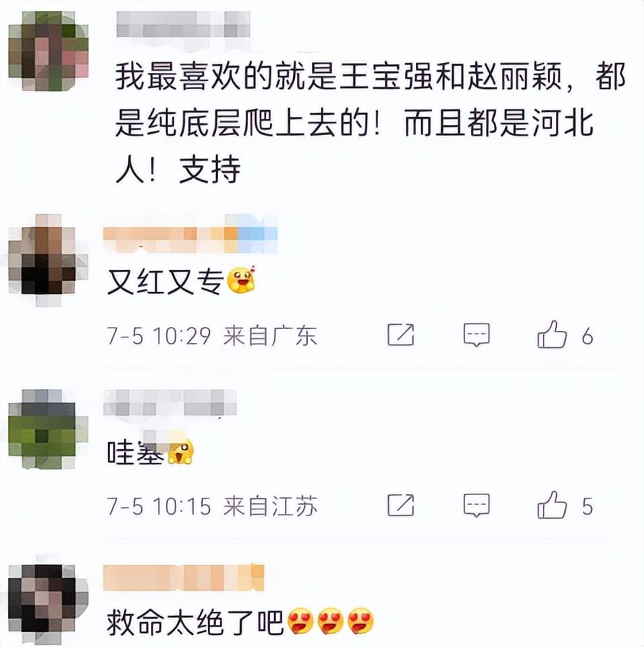Reply to the 又红又专 comment
This screenshot has height=647, width=644.
pyautogui.click(x=477, y=334)
